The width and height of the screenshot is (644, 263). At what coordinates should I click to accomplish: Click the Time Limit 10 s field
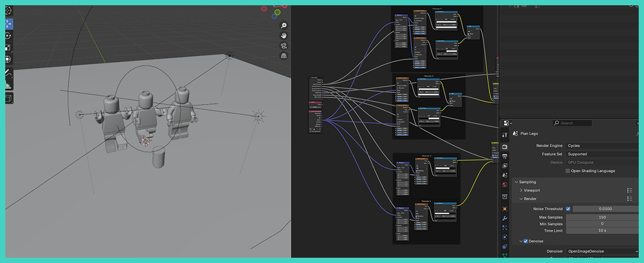tap(602, 231)
